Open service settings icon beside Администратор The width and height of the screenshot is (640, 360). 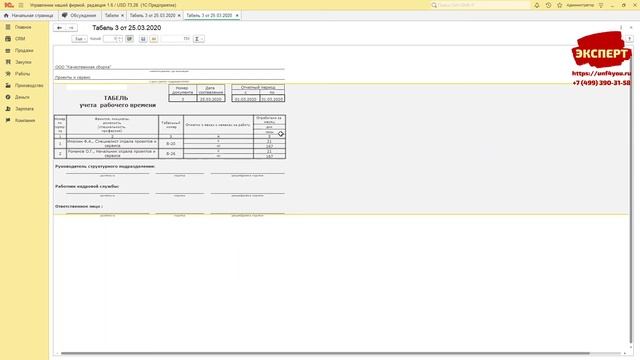pos(601,5)
